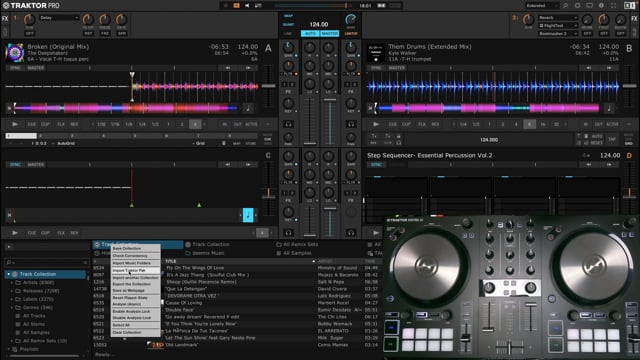640x360 pixels.
Task: Click headphone cue icon for deck B channel
Action: coord(351,124)
